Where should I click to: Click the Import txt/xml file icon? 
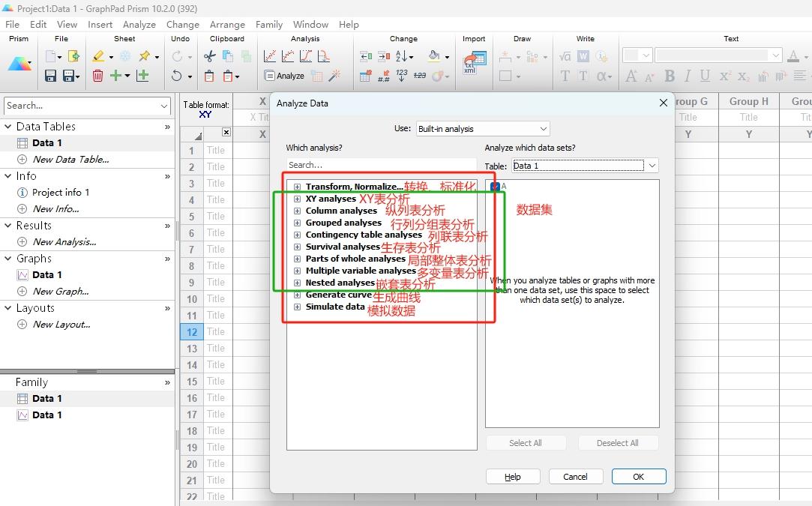coord(475,63)
